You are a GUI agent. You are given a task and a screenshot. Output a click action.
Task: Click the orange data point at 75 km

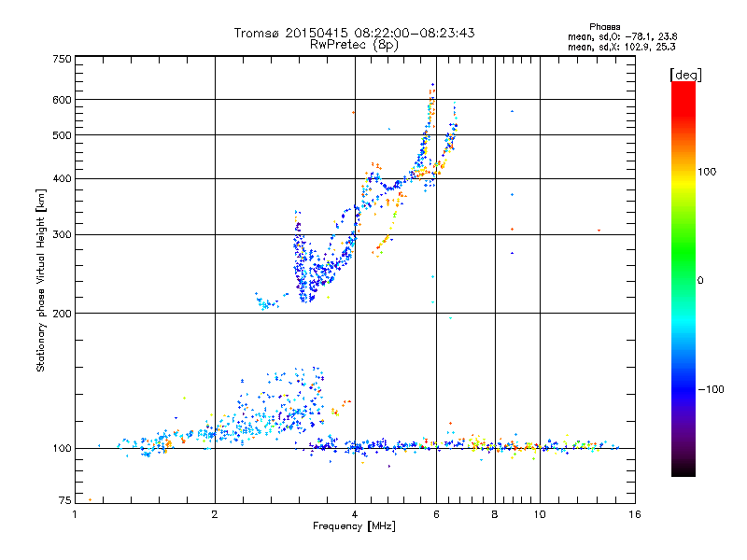[90, 499]
